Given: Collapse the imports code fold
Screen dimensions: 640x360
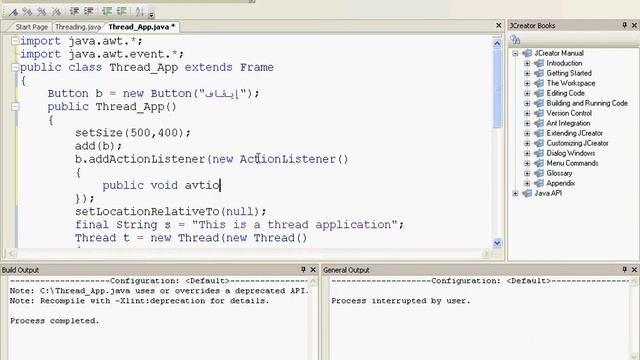Looking at the screenshot, I should tap(15, 41).
